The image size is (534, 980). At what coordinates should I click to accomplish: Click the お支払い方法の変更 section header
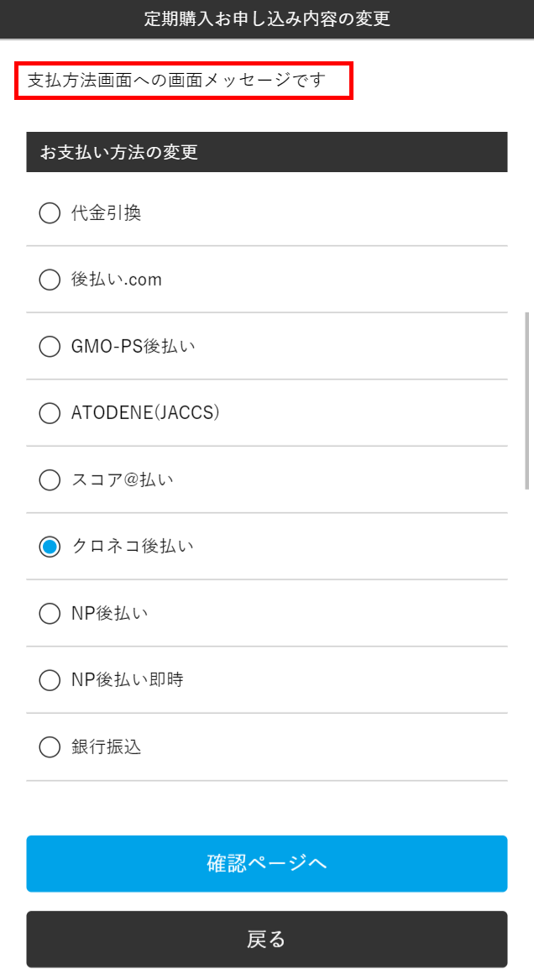click(266, 152)
